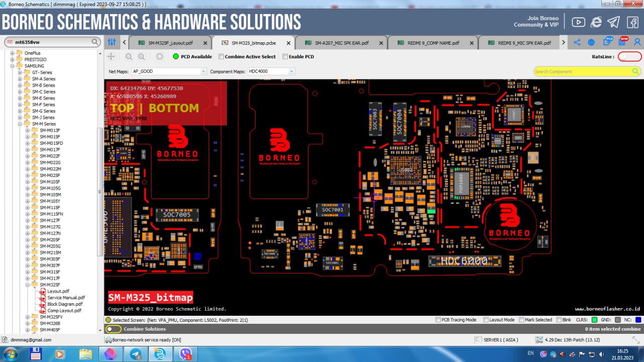Collapse the SAMSUNG folder

pyautogui.click(x=13, y=66)
